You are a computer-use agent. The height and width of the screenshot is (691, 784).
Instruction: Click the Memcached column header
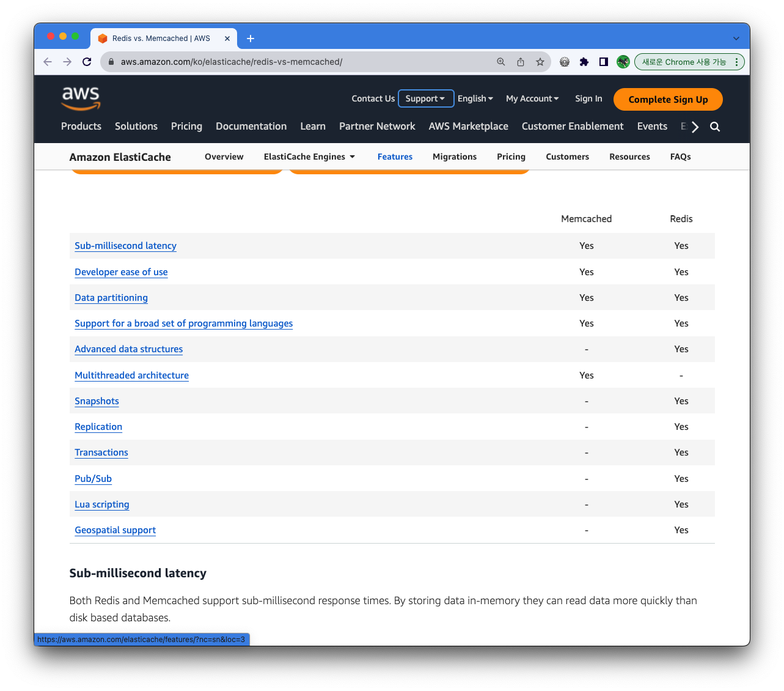586,219
